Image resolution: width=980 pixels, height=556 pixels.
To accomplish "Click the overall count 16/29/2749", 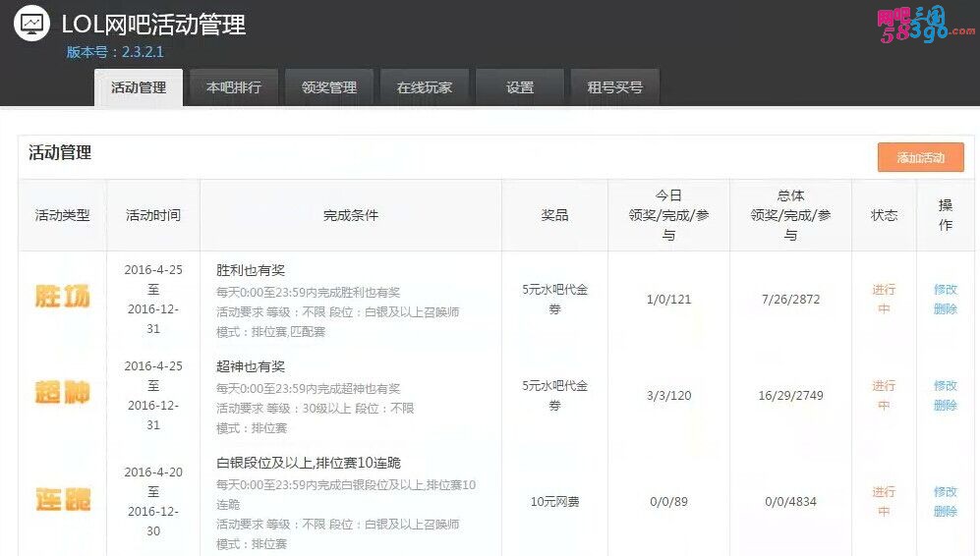I will (x=790, y=396).
